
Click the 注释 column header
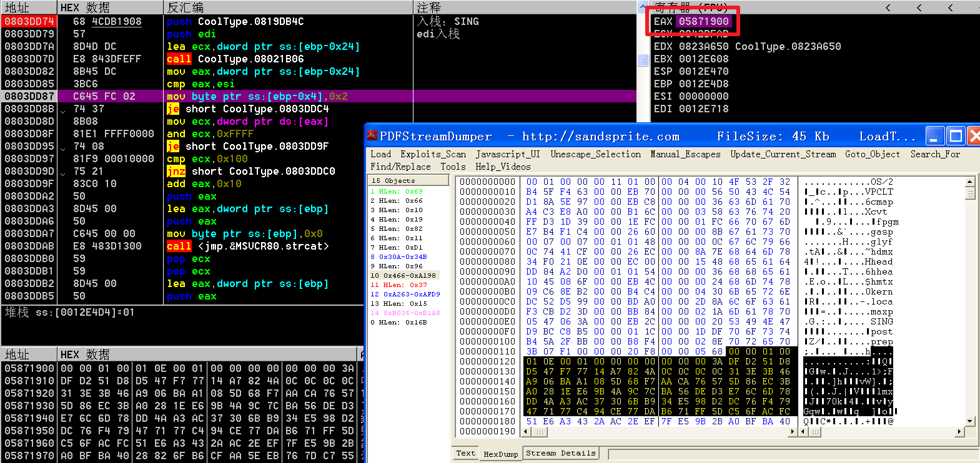[525, 7]
